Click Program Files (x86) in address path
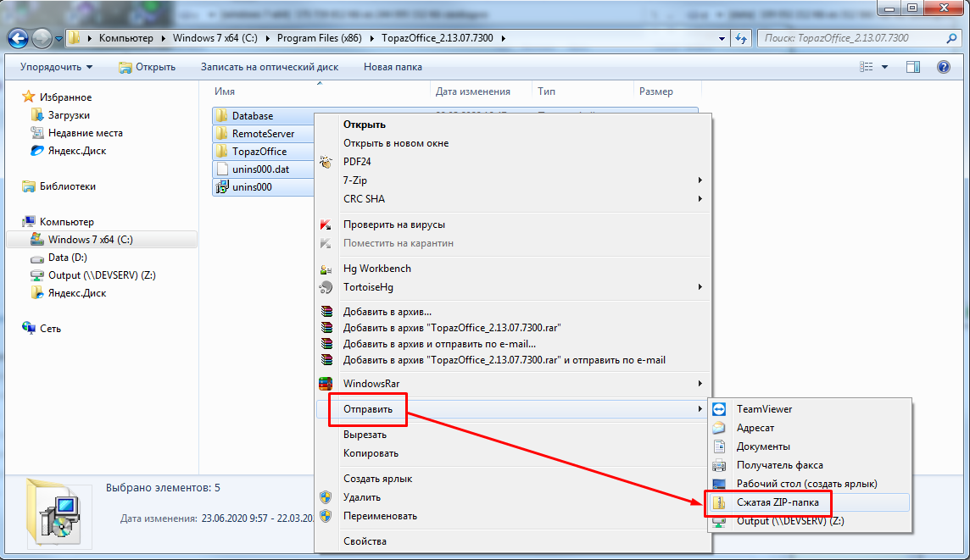Image resolution: width=970 pixels, height=560 pixels. point(319,38)
